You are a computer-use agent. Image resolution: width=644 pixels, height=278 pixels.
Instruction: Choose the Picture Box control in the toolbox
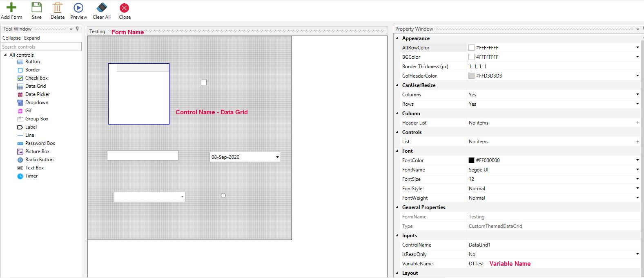(37, 151)
